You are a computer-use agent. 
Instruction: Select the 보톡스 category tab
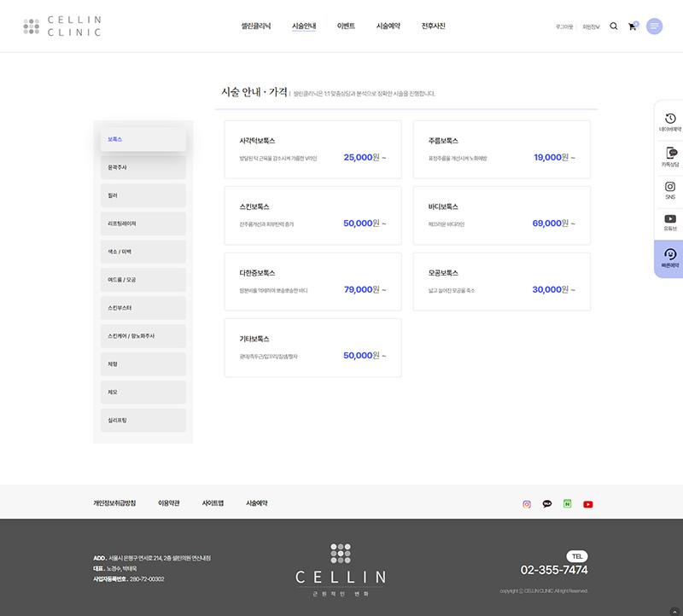click(x=143, y=139)
